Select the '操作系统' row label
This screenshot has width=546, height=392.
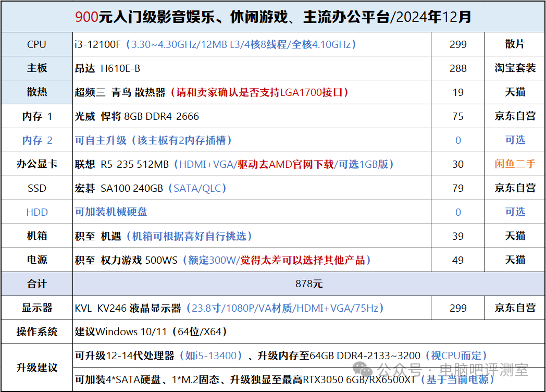(36, 332)
